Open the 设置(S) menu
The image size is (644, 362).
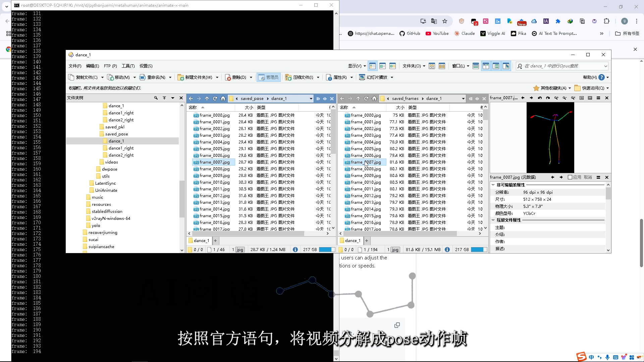coord(146,66)
